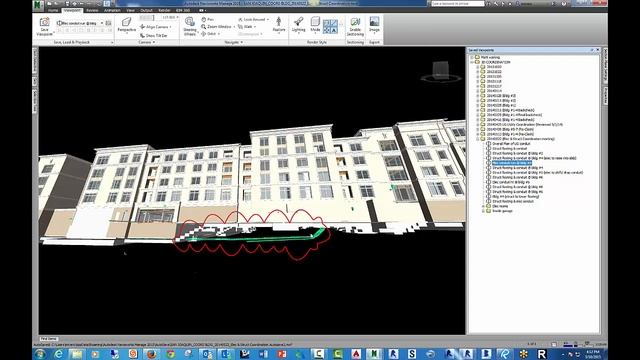Open the Selection Tree side tab
The width and height of the screenshot is (640, 360).
point(35,101)
